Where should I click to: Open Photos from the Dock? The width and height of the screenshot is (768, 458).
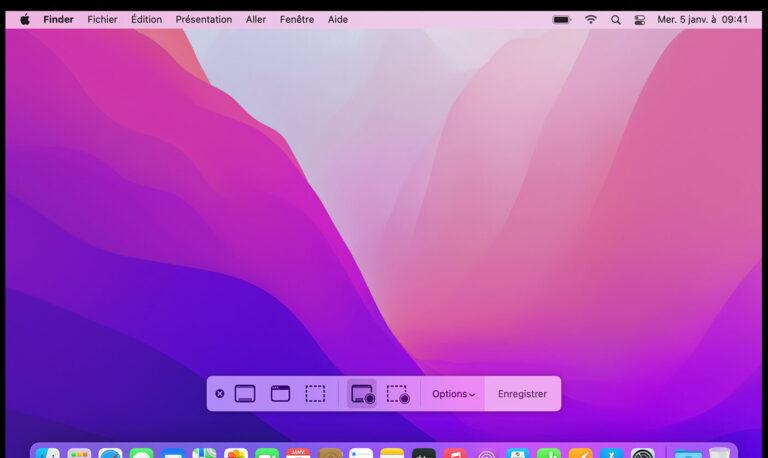point(236,453)
